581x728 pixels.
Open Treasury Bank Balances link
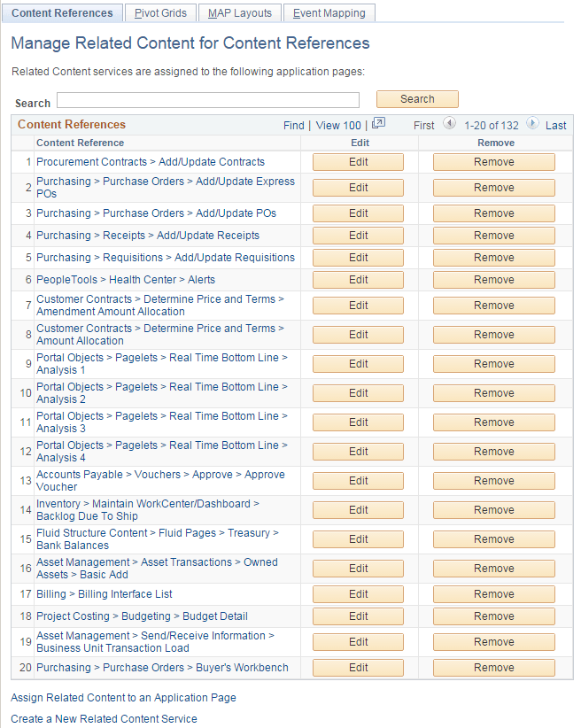(x=158, y=539)
